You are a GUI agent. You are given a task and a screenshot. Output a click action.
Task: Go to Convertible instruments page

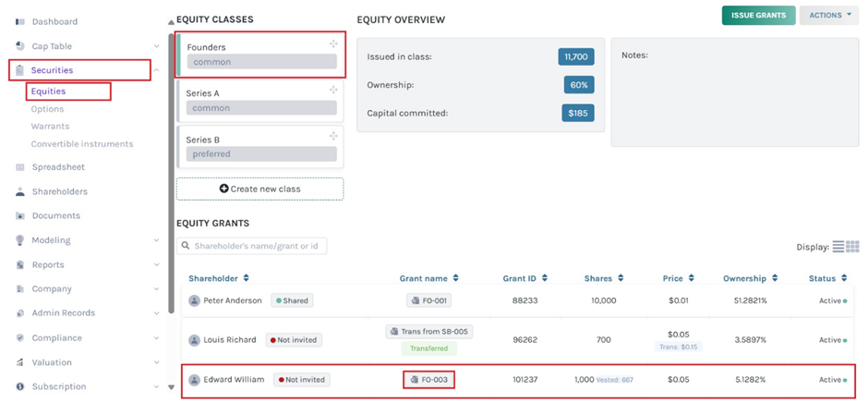tap(81, 144)
